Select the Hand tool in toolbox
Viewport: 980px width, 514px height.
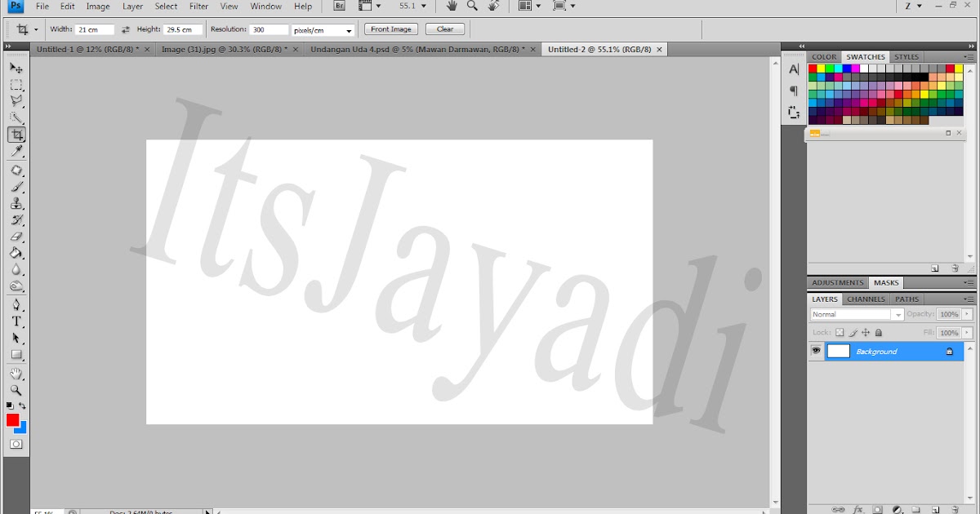pos(16,374)
